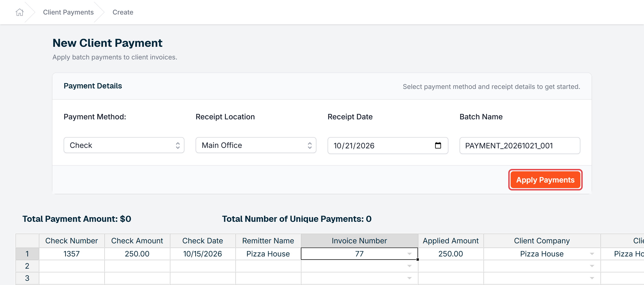Screen dimensions: 644x285
Task: Select row header 3
Action: (27, 278)
